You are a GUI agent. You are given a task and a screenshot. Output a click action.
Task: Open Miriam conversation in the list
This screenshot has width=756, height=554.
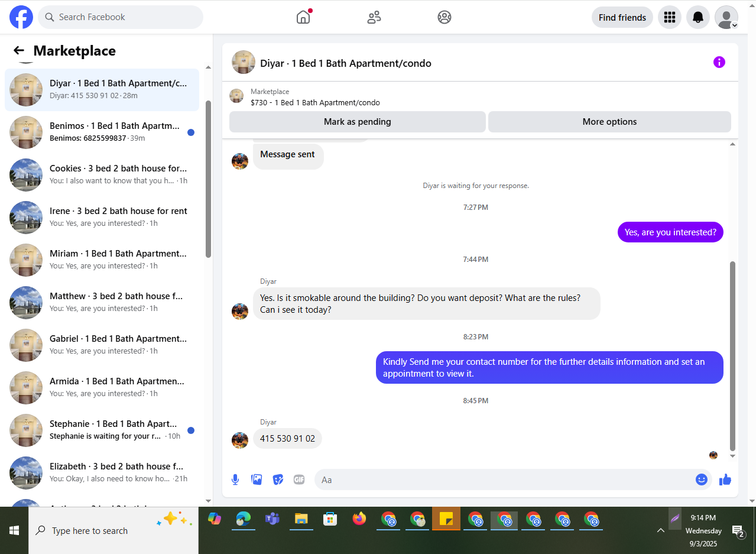pyautogui.click(x=102, y=260)
